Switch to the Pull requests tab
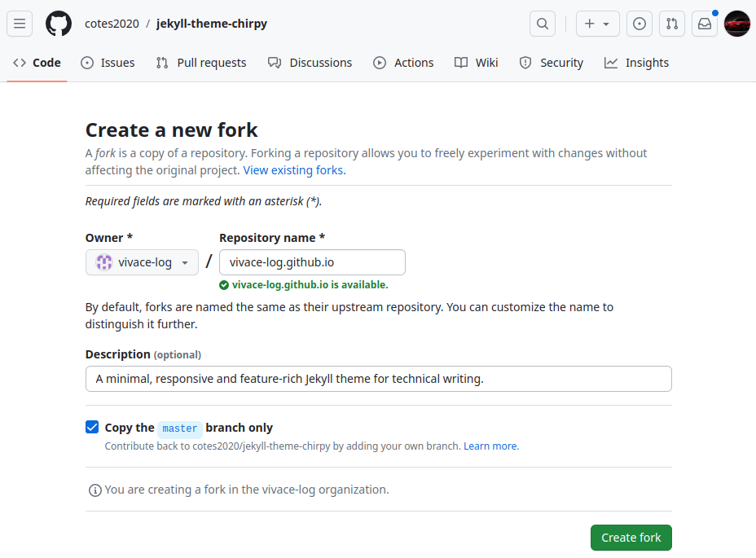The width and height of the screenshot is (756, 558). (201, 63)
